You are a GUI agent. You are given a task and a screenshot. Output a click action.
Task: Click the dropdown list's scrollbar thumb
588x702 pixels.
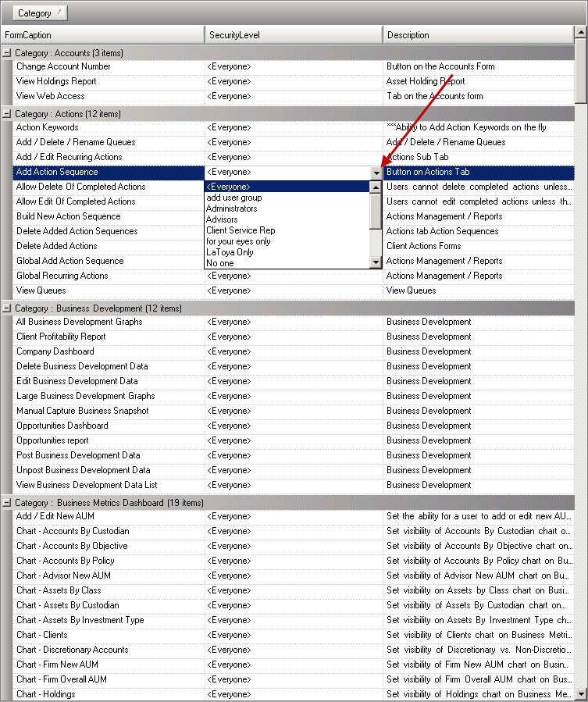(376, 211)
